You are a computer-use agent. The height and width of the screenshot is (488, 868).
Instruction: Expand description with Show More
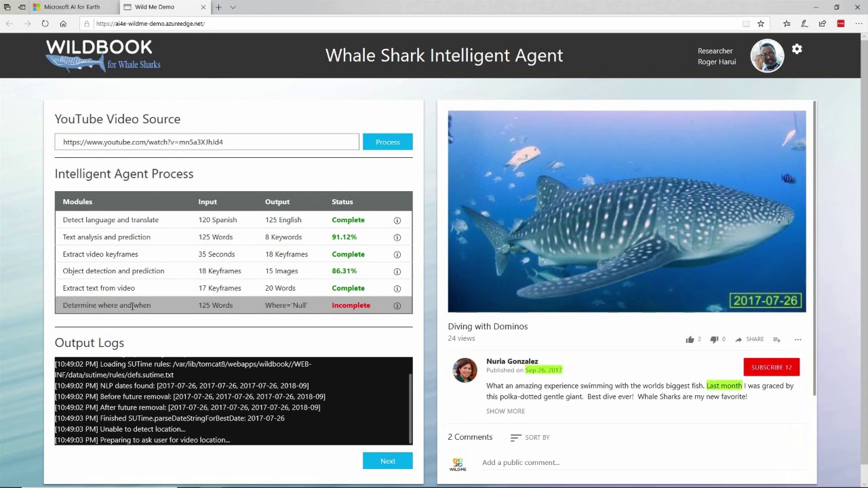(505, 411)
